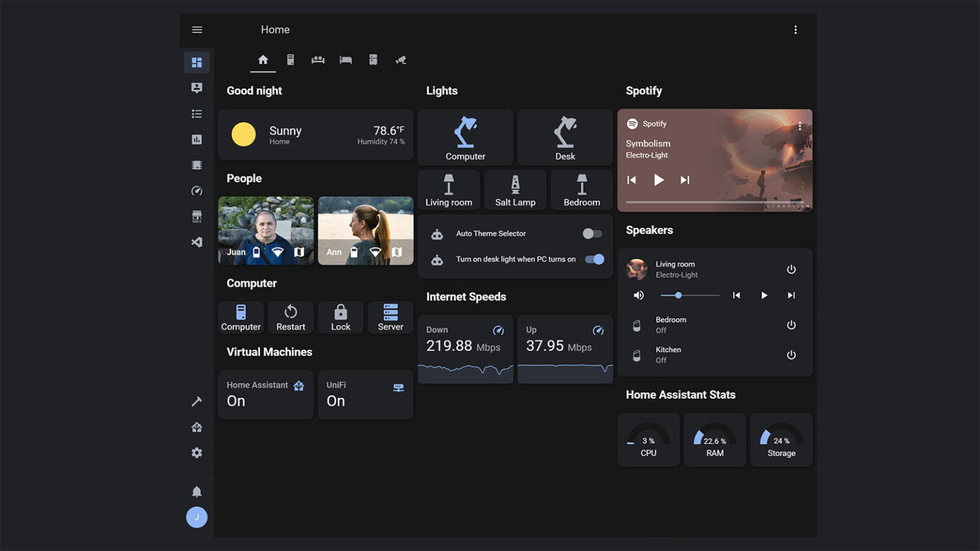Screen dimensions: 980x551
Task: Restart the computer via the Restart icon
Action: (290, 317)
